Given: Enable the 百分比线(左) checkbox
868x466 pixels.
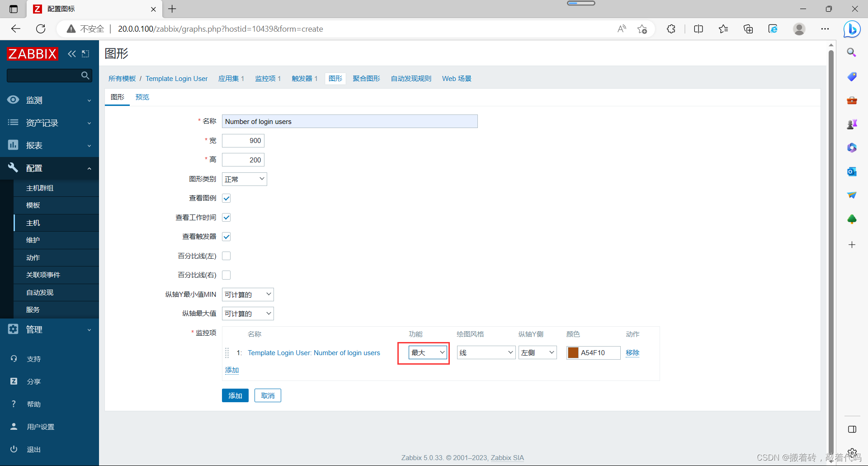Looking at the screenshot, I should coord(226,256).
